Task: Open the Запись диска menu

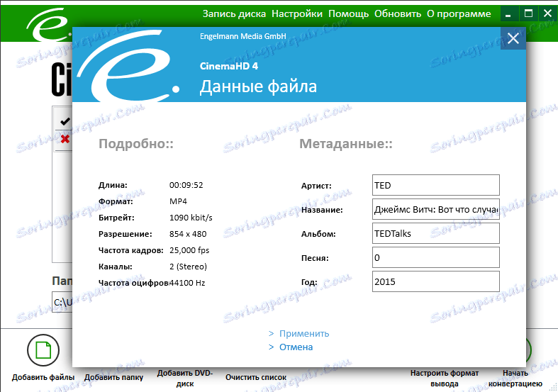Action: (x=234, y=14)
